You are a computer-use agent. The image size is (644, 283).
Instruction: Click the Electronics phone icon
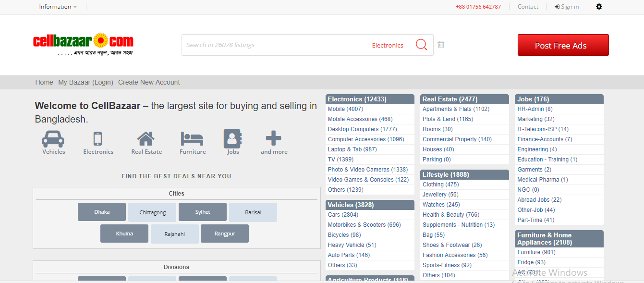click(98, 139)
